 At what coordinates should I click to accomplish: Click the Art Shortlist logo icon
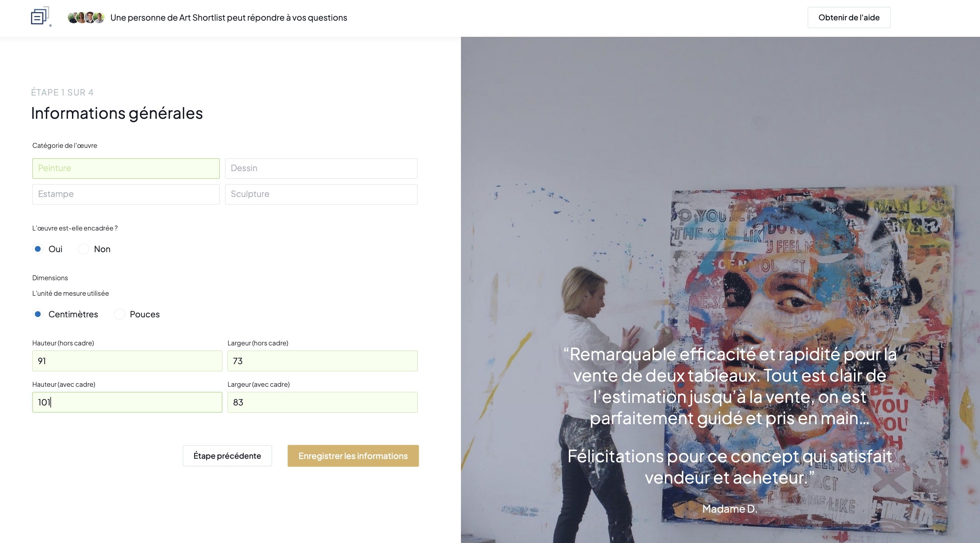coord(41,17)
